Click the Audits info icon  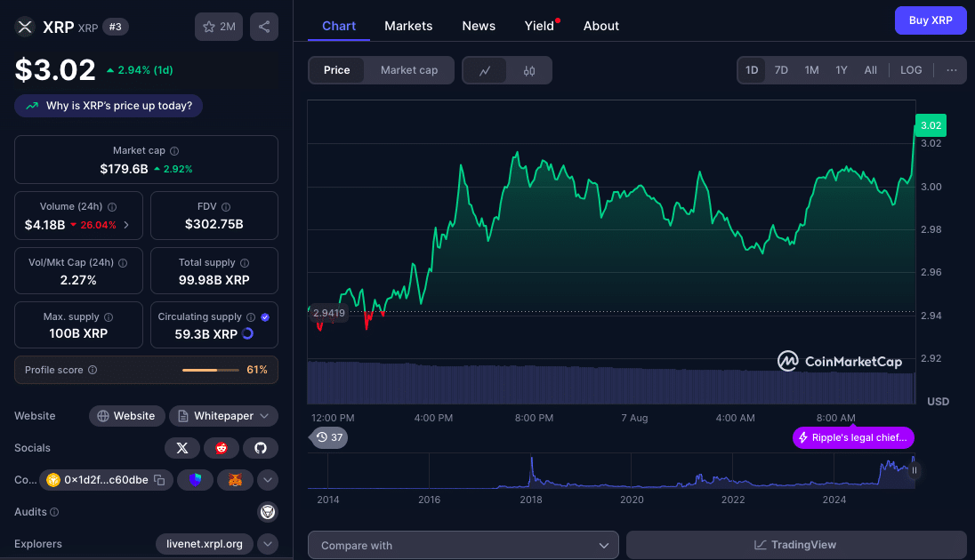coord(55,512)
